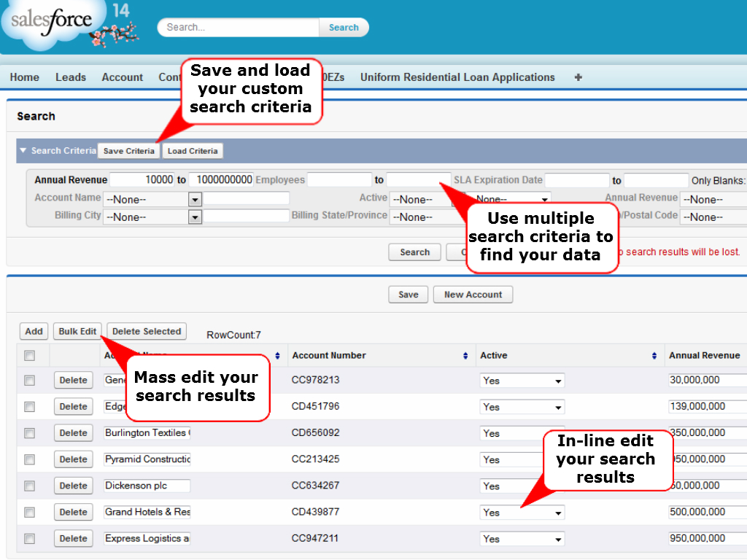Expand the Billing City operator dropdown

click(195, 217)
